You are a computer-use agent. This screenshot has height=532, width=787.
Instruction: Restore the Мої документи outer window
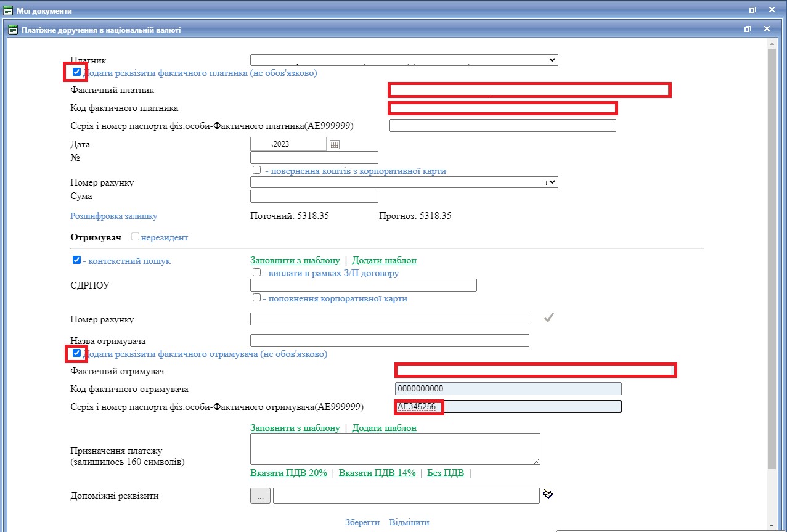752,10
